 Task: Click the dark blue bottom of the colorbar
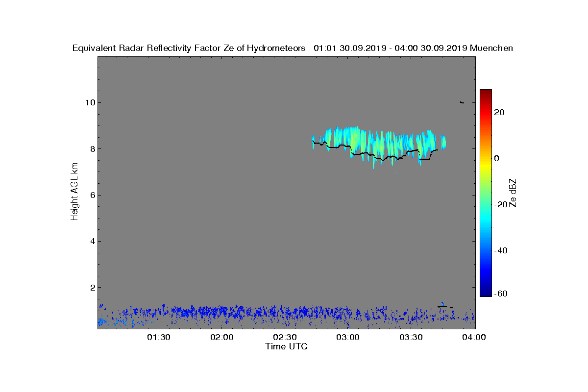point(486,293)
